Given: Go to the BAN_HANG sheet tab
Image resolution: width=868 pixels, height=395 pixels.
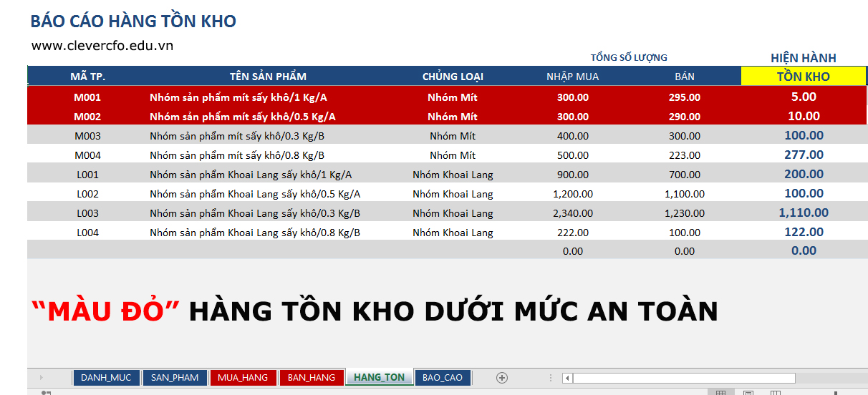Looking at the screenshot, I should coord(311,378).
